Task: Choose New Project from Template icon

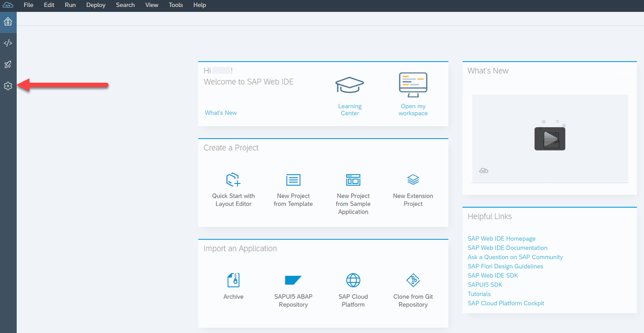Action: pos(293,180)
